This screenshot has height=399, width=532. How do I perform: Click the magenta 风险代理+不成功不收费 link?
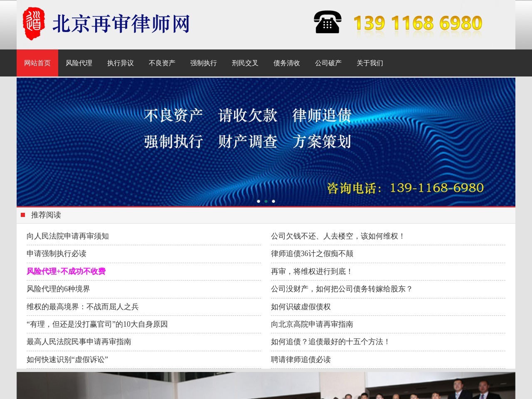[x=66, y=271]
